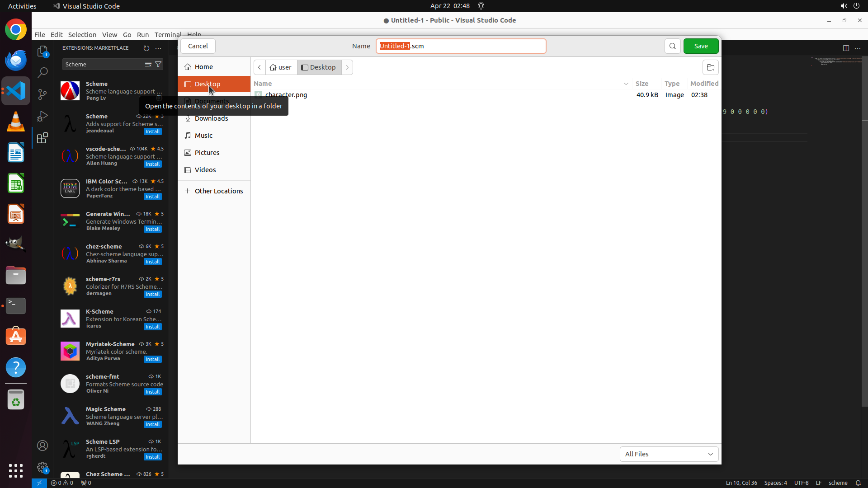Install the chez-scheme extension
Screen dimensions: 868x488
(152, 262)
